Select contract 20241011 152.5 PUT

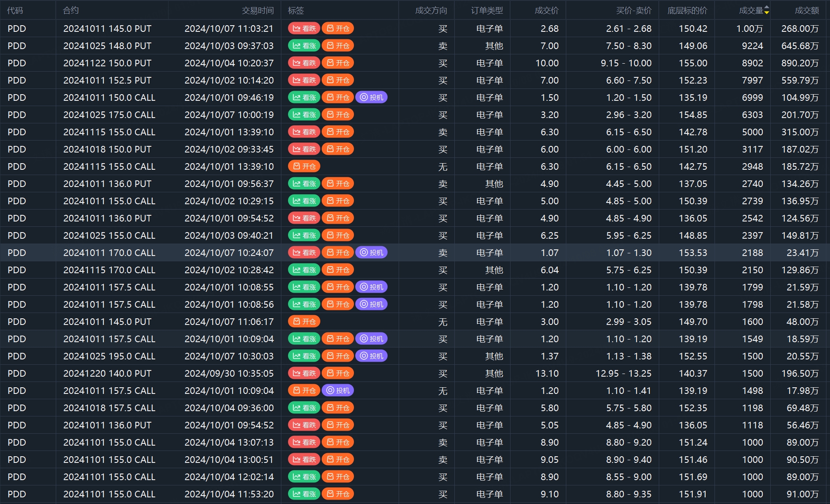tap(108, 80)
